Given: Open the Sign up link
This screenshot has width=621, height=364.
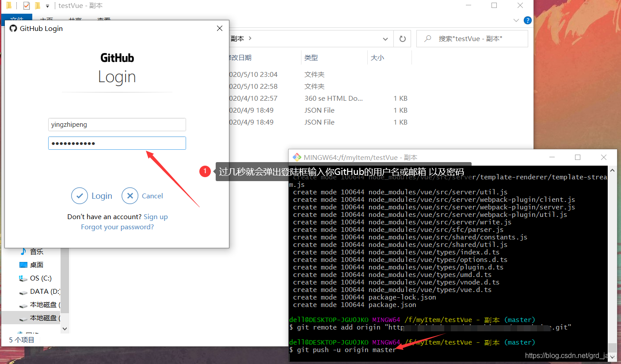Looking at the screenshot, I should (x=156, y=216).
